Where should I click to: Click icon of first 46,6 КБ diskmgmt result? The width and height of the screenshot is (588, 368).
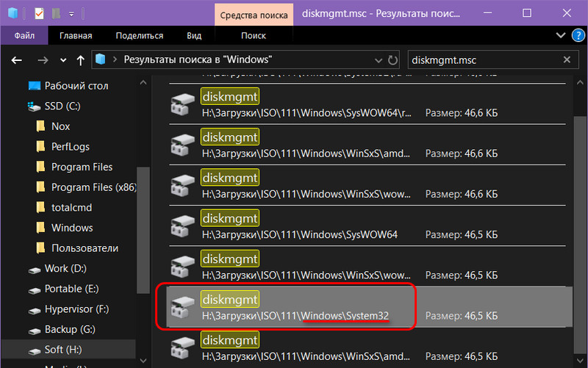point(182,104)
